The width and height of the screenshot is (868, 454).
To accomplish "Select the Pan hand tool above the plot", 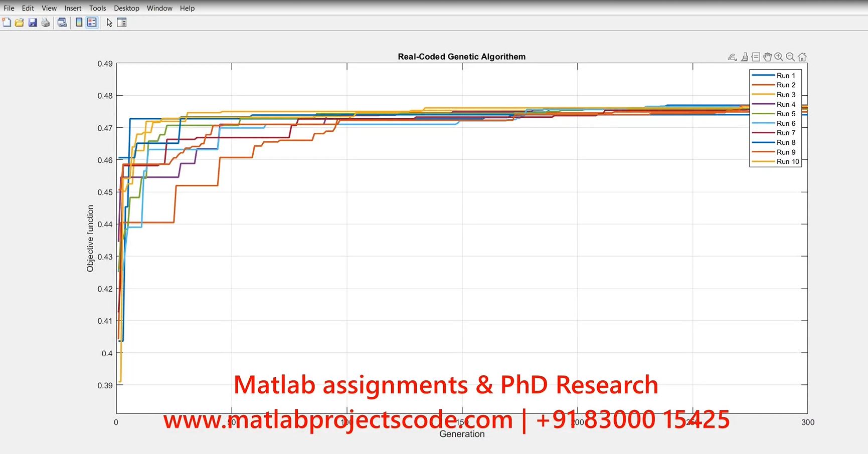I will click(767, 57).
